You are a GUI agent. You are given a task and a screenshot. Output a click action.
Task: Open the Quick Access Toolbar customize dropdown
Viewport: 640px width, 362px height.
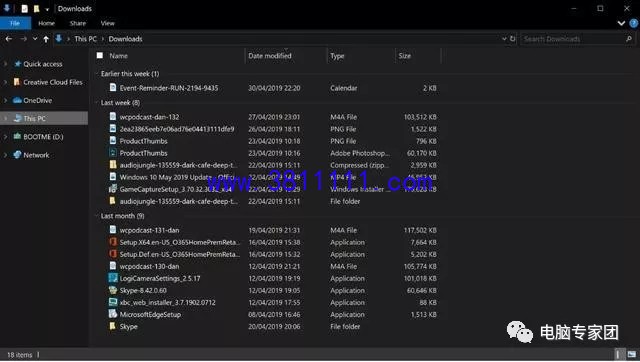pos(47,9)
